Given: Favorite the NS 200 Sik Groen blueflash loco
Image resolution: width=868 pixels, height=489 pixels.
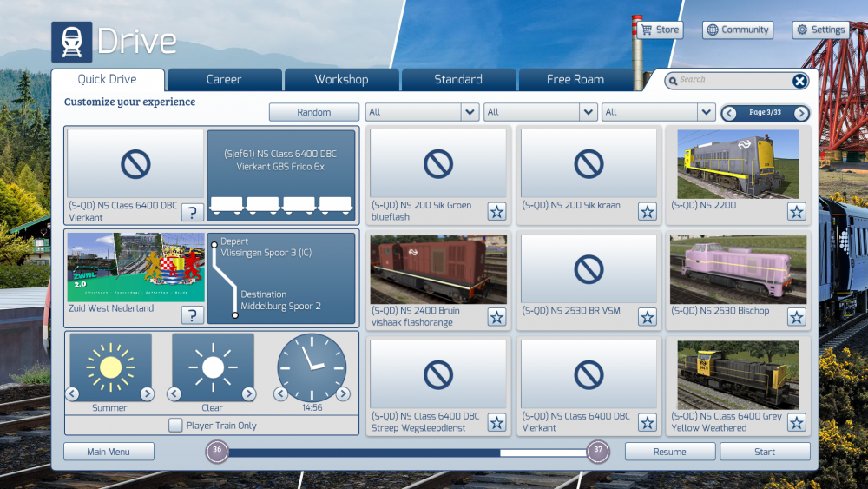Looking at the screenshot, I should (496, 212).
